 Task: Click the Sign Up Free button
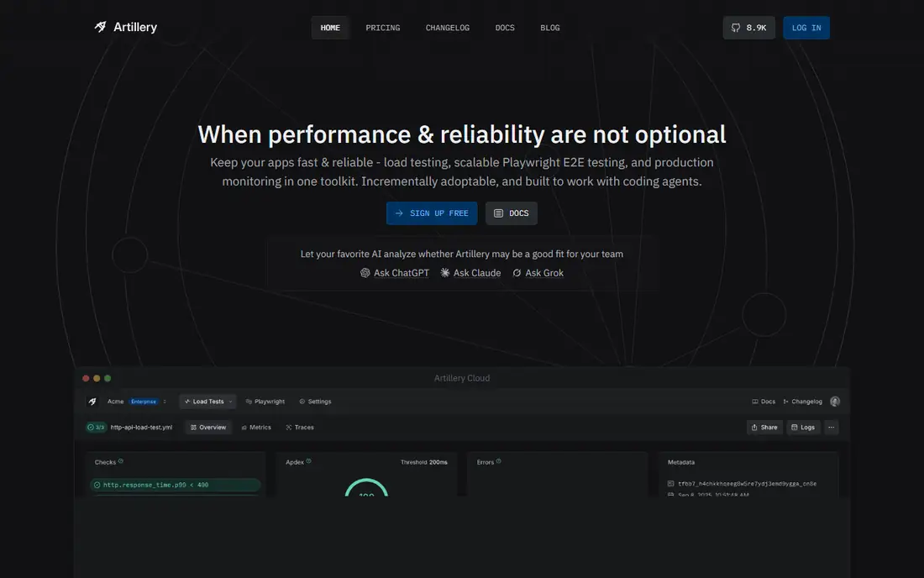[432, 213]
